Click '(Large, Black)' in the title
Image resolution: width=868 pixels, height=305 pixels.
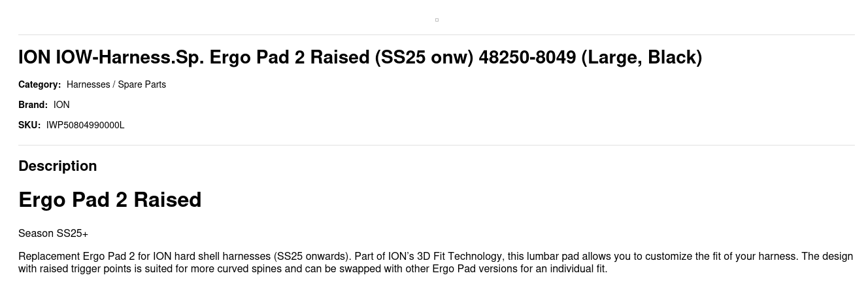(x=642, y=58)
